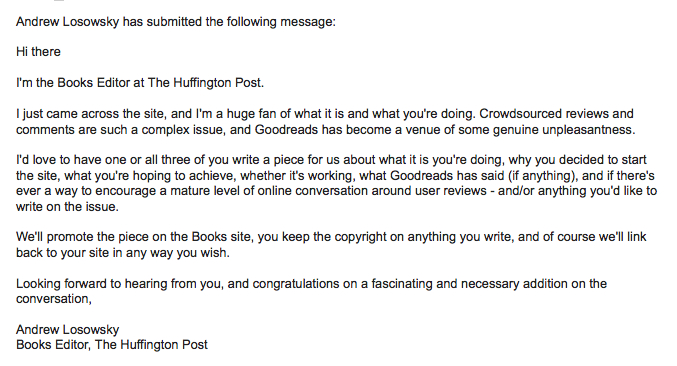The image size is (677, 366).
Task: Click the signature name "Andrew Losowsky" at bottom
Action: 68,330
